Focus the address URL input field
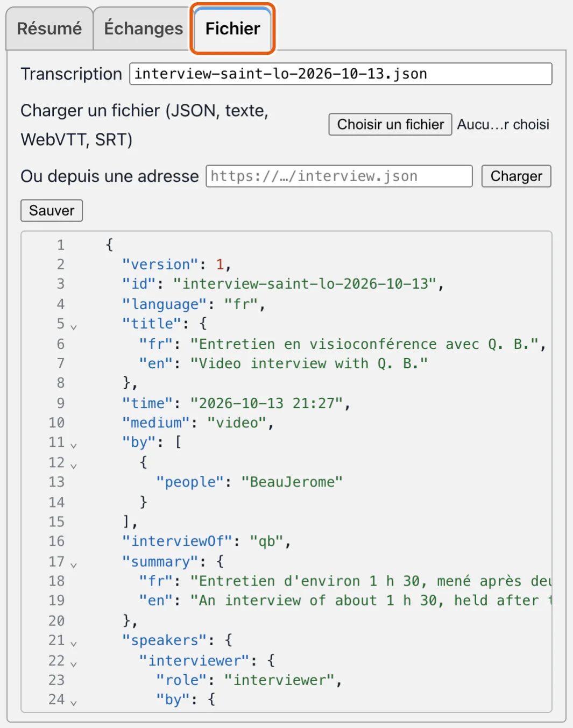Screen dimensions: 573x728 point(339,176)
